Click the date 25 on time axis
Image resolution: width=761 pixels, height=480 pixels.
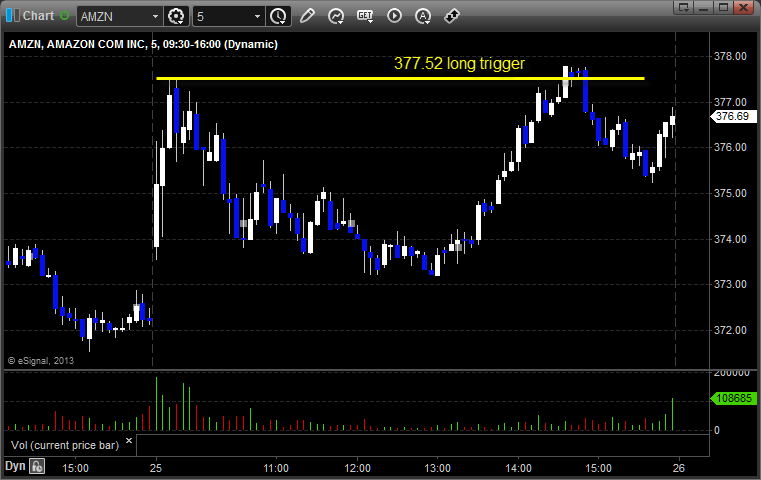coord(156,468)
